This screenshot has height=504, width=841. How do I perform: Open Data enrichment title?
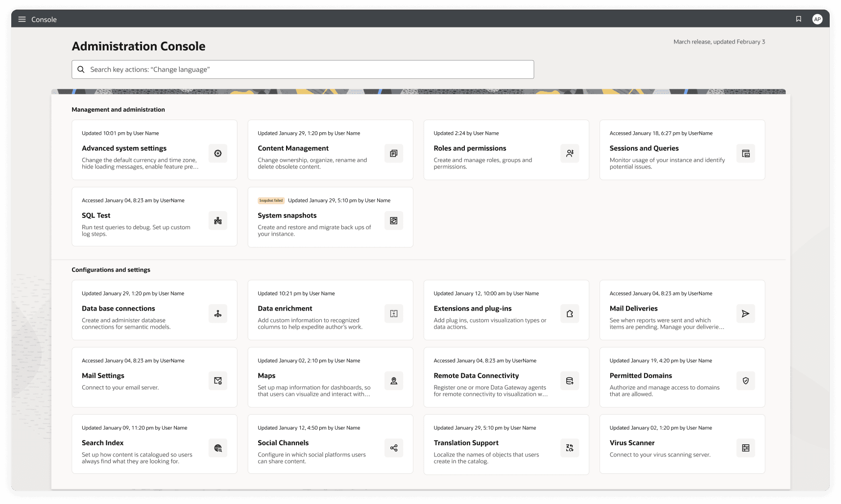(x=285, y=309)
